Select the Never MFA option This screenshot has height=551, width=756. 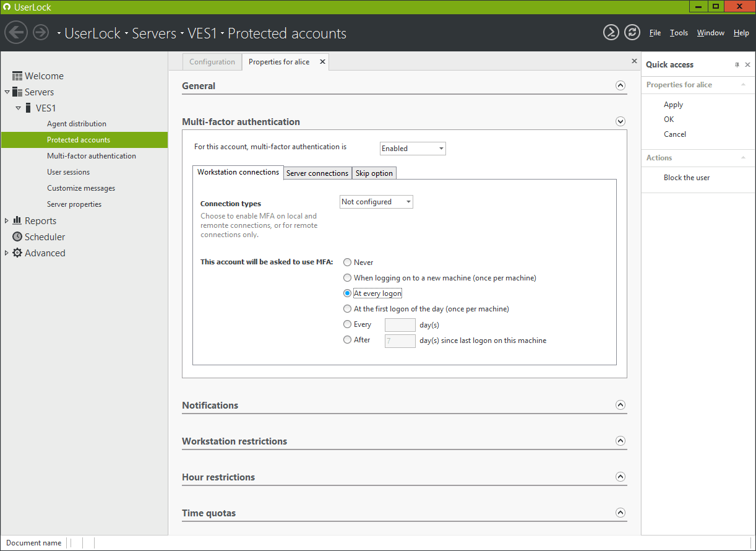[347, 262]
